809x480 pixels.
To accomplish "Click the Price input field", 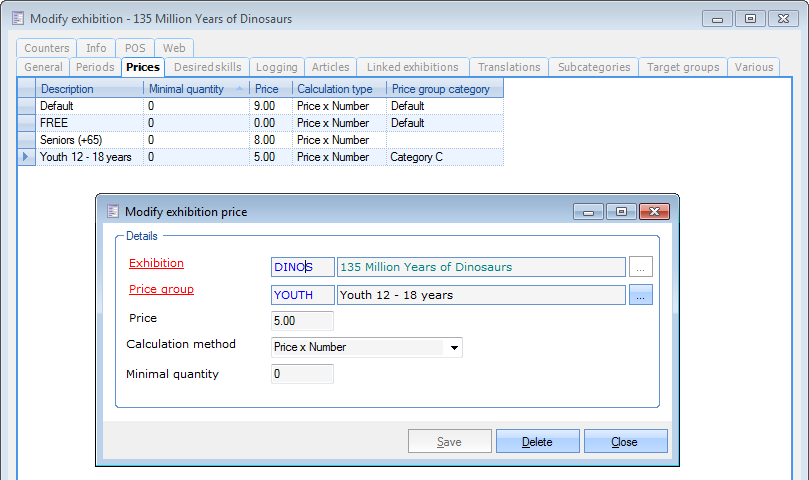I will pos(302,321).
